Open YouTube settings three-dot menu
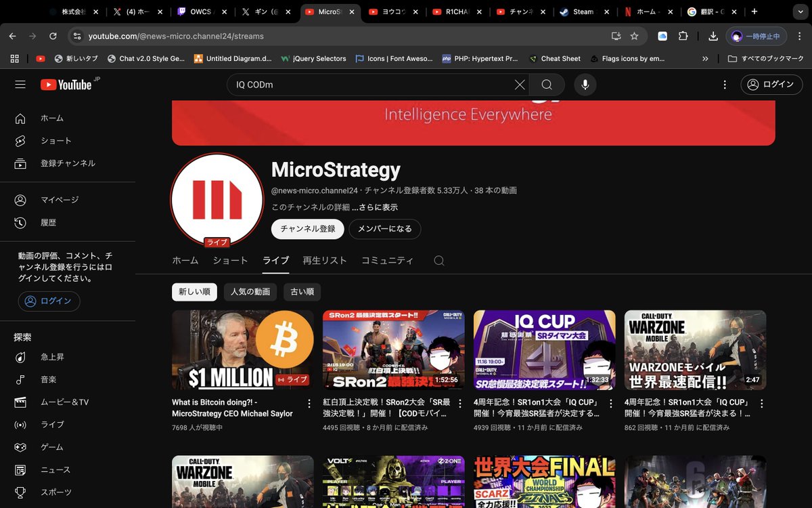The width and height of the screenshot is (812, 508). coord(725,85)
